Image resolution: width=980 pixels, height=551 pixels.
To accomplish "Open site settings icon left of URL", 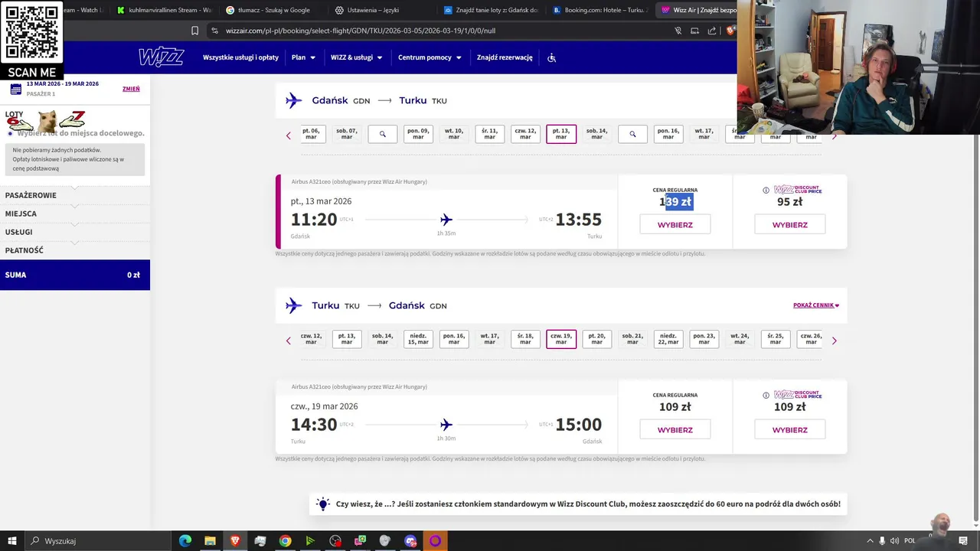I will tap(214, 31).
